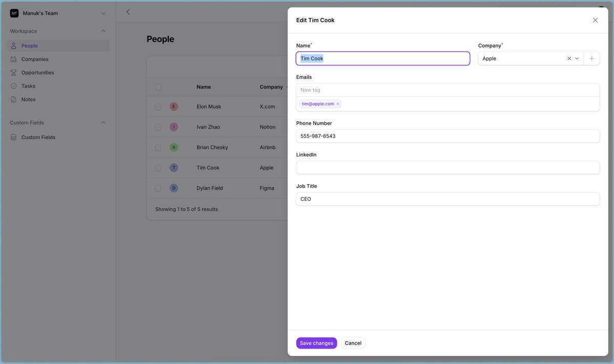
Task: Click the Elon Musk name cell
Action: pyautogui.click(x=209, y=107)
